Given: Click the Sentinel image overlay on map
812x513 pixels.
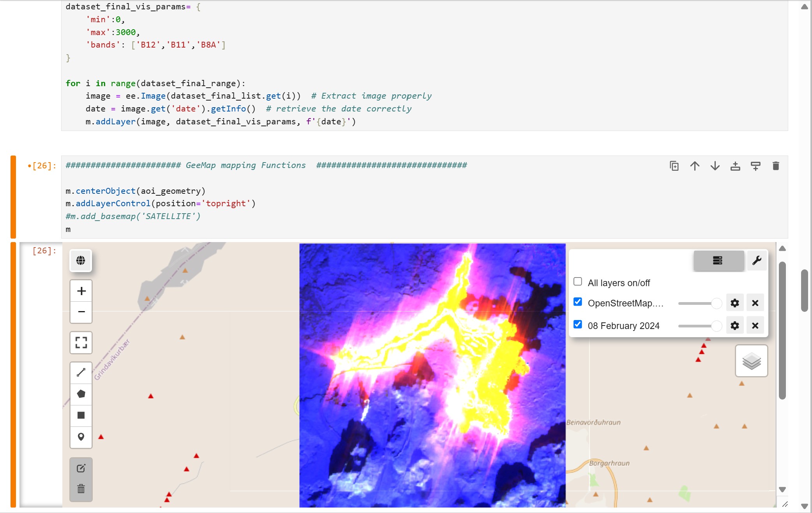Looking at the screenshot, I should [x=432, y=375].
